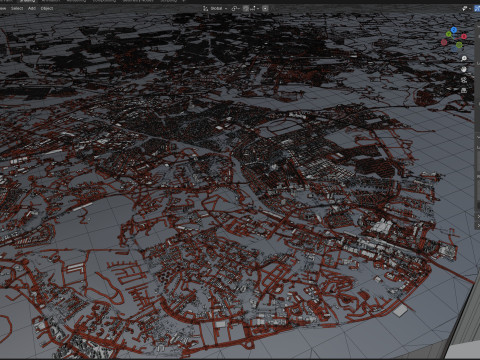Click the pan hand viewport icon
480x360 pixels.
pos(464,69)
